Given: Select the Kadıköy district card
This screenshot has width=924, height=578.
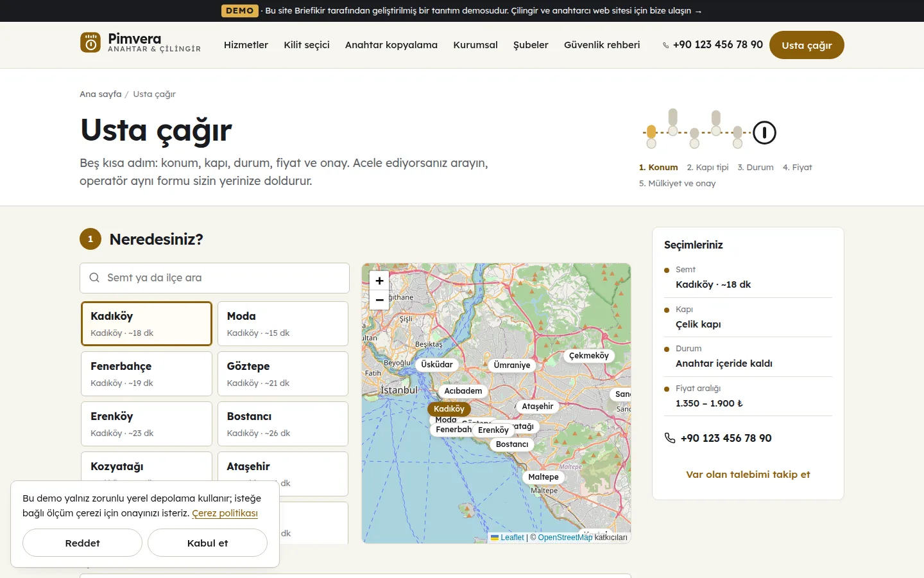Looking at the screenshot, I should [x=146, y=324].
